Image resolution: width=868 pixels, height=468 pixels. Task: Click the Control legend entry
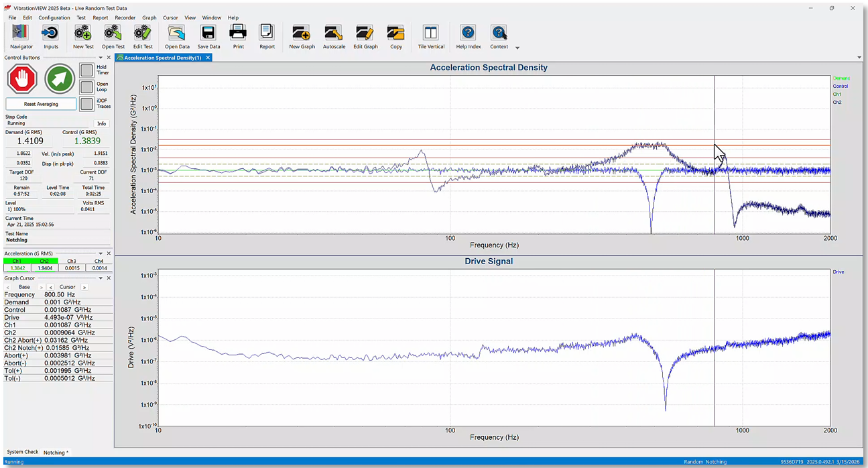(841, 86)
